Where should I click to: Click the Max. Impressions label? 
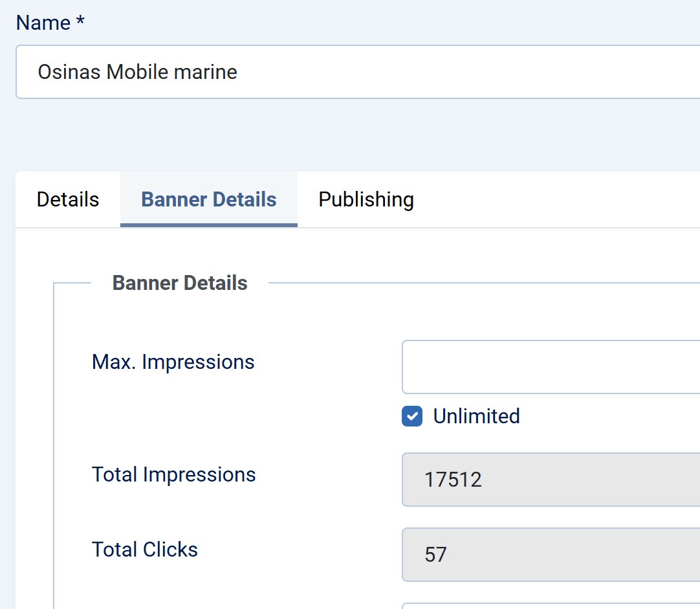(173, 362)
